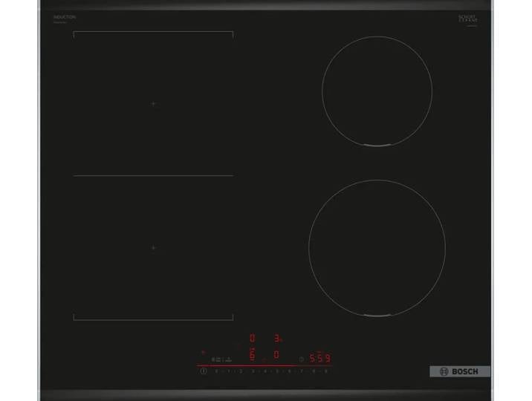The height and width of the screenshot is (401, 532).
Task: Tap the main power on/off symbol
Action: [x=204, y=371]
